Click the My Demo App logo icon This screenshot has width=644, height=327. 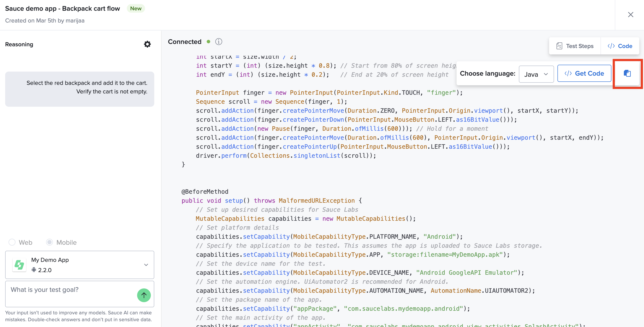[19, 265]
